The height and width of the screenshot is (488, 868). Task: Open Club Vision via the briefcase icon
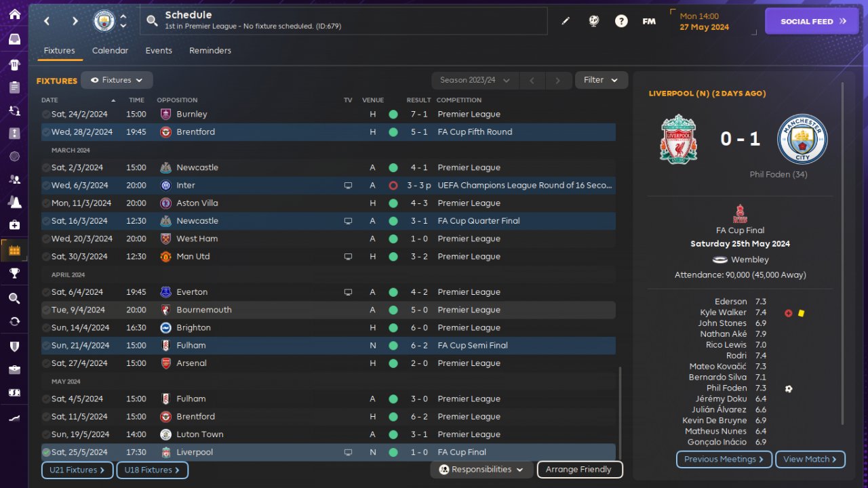[14, 369]
